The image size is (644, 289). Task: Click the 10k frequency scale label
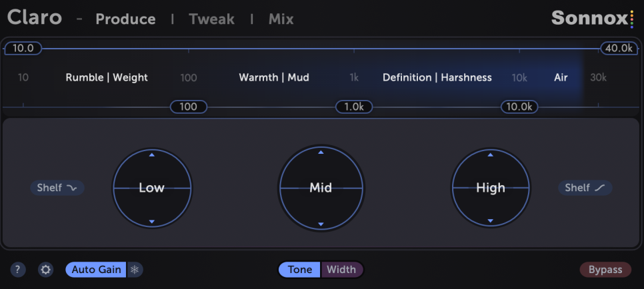[x=519, y=77]
